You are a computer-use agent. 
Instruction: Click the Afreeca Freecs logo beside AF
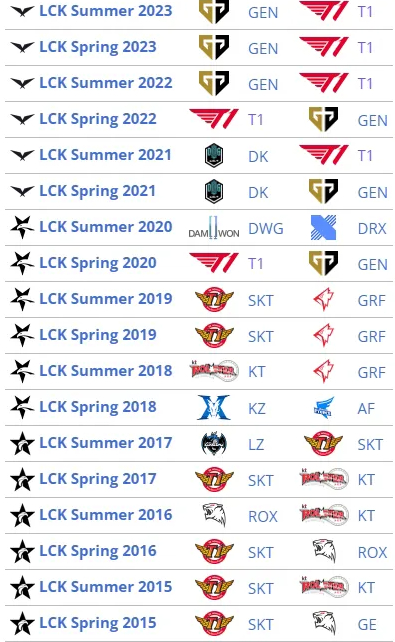(x=323, y=407)
